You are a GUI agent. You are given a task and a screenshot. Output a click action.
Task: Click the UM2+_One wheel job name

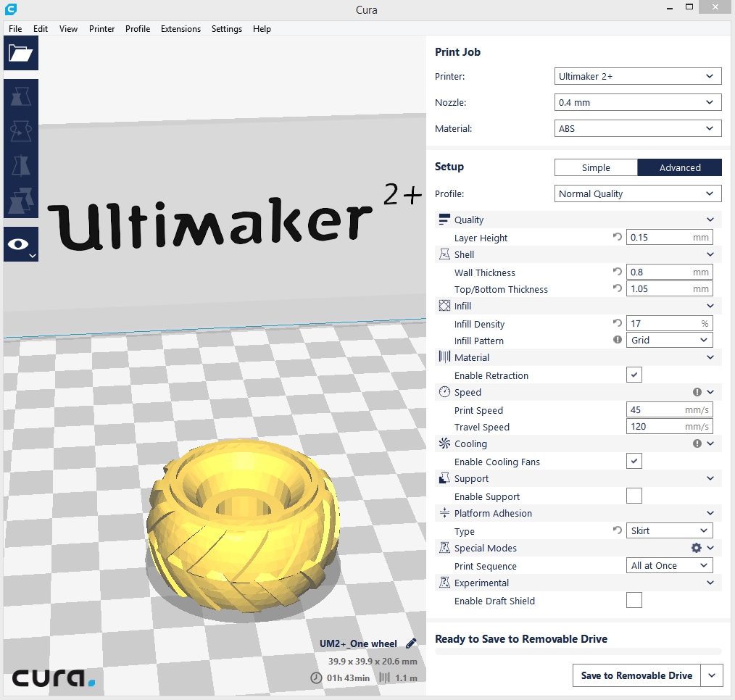(358, 643)
